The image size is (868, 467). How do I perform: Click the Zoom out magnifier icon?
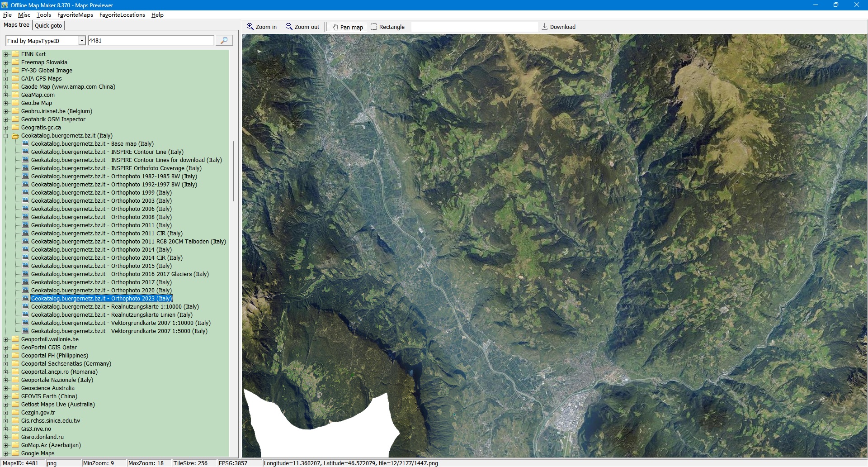(289, 27)
